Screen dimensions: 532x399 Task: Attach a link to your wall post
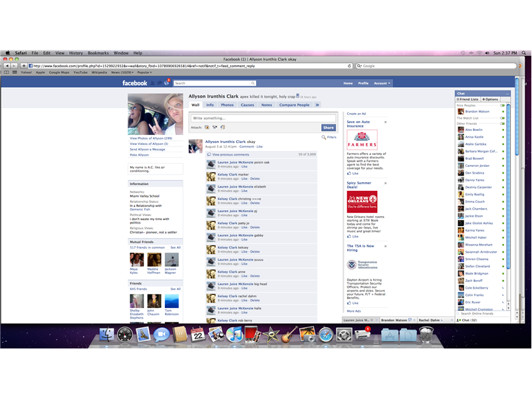tap(222, 127)
